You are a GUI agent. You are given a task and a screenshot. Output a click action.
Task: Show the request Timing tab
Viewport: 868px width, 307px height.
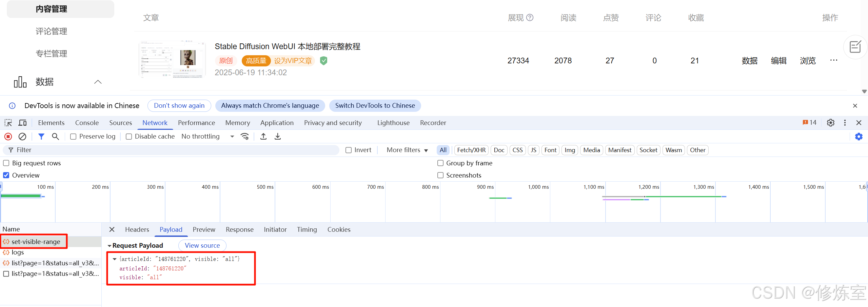(307, 229)
